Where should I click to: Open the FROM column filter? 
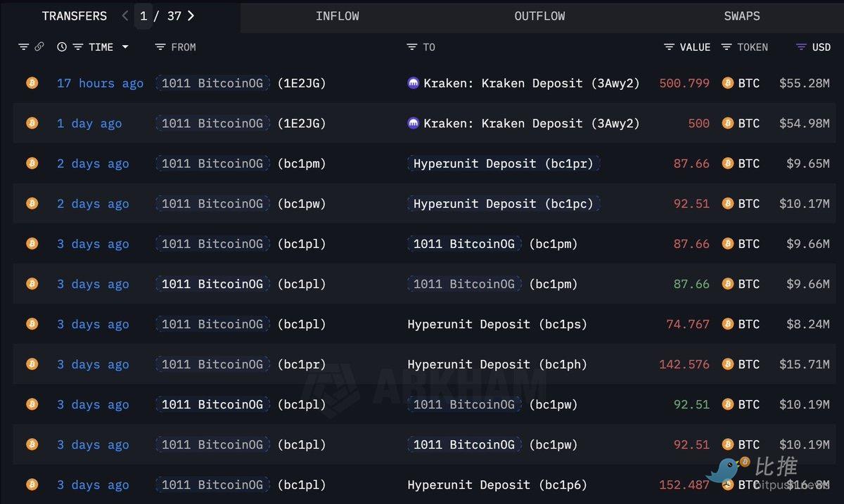(x=160, y=47)
